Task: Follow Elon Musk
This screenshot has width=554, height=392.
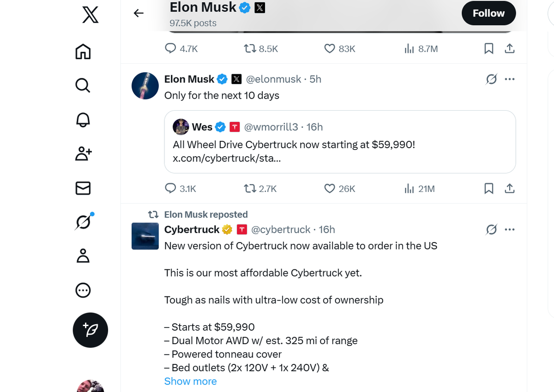Action: 488,13
